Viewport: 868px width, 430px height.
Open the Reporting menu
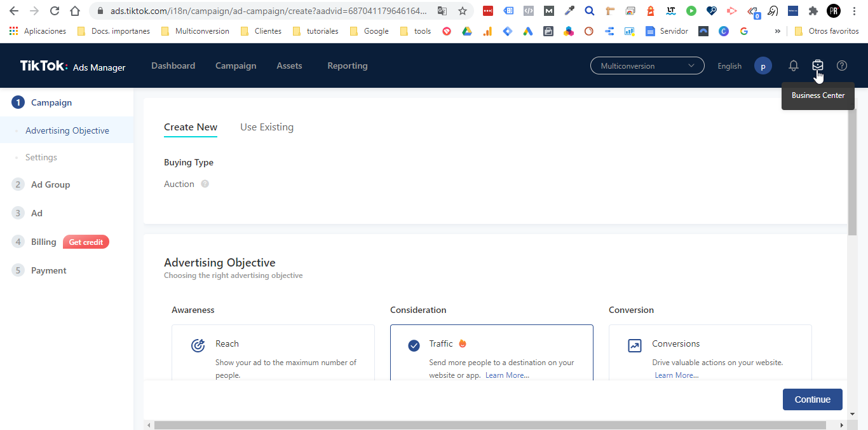pyautogui.click(x=347, y=66)
